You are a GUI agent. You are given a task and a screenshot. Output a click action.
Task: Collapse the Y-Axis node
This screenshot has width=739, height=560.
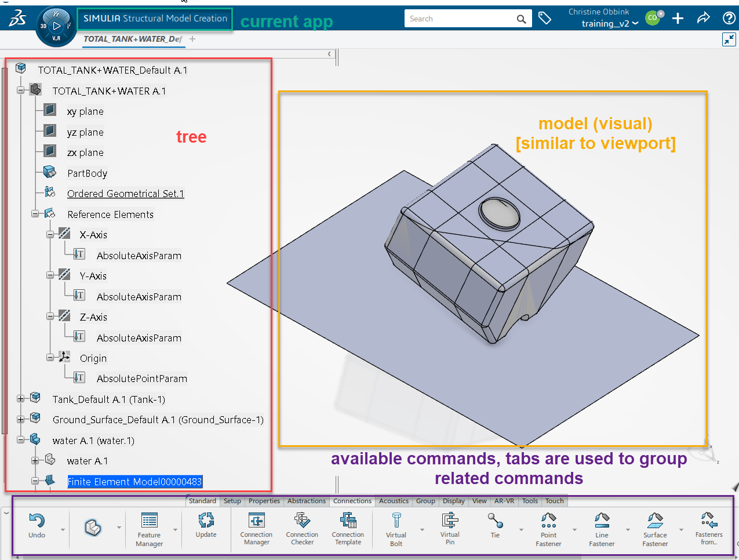50,276
